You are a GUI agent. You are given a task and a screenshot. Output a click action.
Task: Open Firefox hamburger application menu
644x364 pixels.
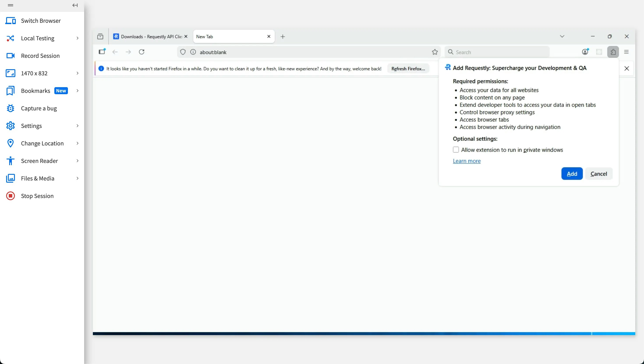(x=626, y=52)
